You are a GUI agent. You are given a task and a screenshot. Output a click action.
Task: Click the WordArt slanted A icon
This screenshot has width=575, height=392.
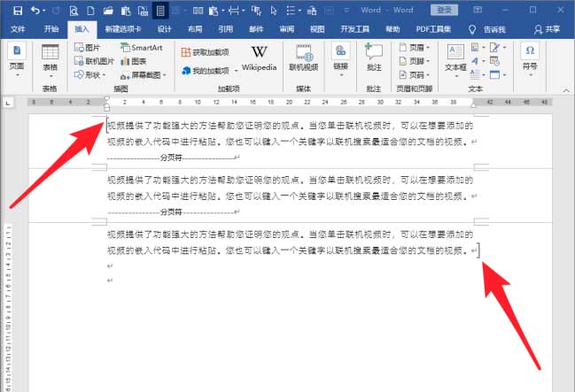(x=475, y=61)
